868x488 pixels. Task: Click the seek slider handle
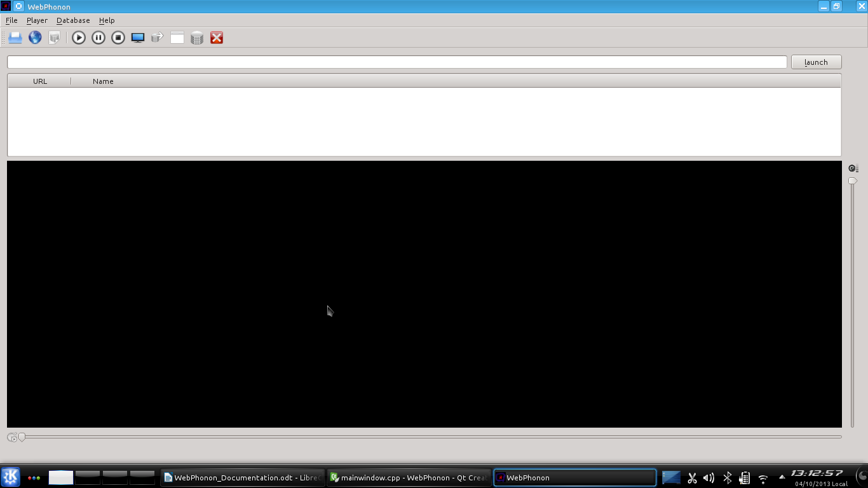[x=22, y=437]
